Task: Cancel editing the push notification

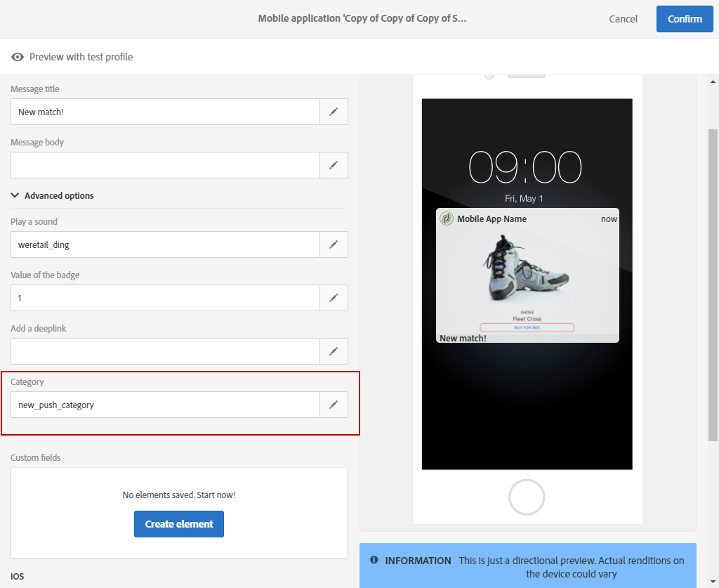Action: click(x=624, y=19)
